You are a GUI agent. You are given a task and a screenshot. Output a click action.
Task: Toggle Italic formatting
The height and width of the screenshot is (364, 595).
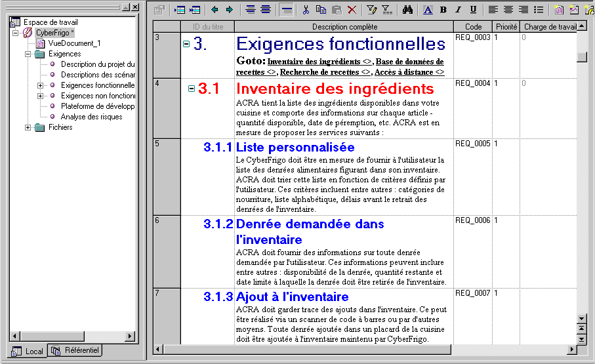click(x=458, y=9)
